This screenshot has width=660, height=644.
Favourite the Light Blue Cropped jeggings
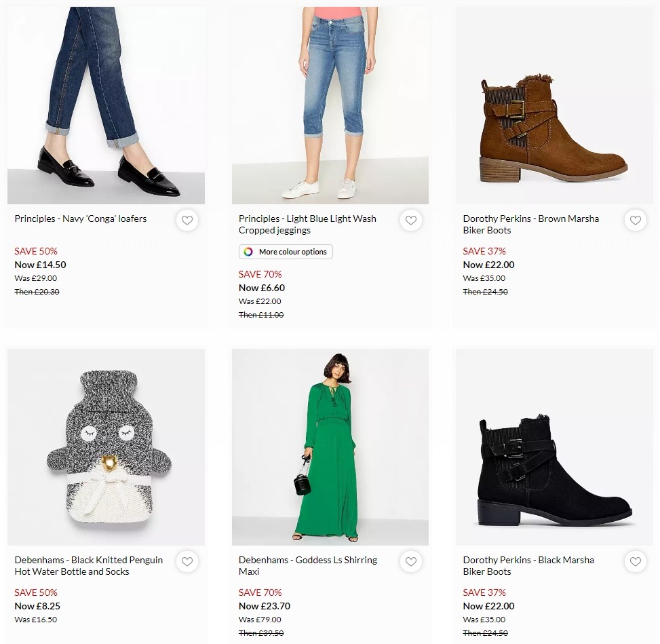click(411, 220)
